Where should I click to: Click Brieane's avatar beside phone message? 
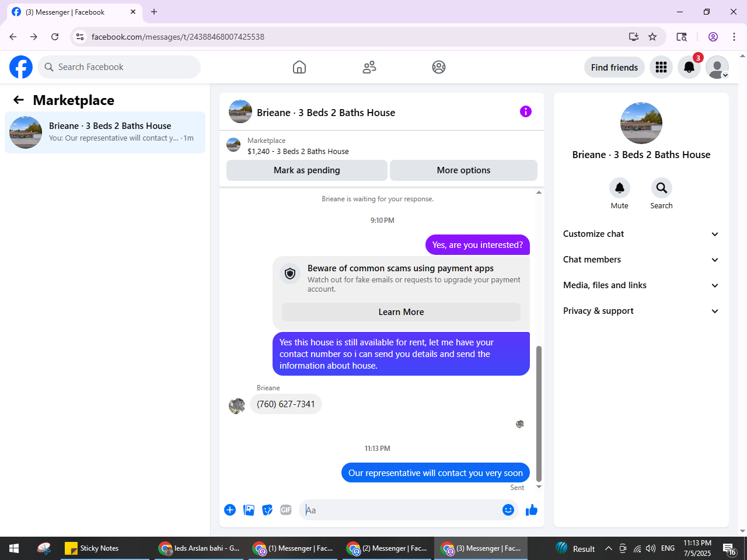(x=237, y=406)
